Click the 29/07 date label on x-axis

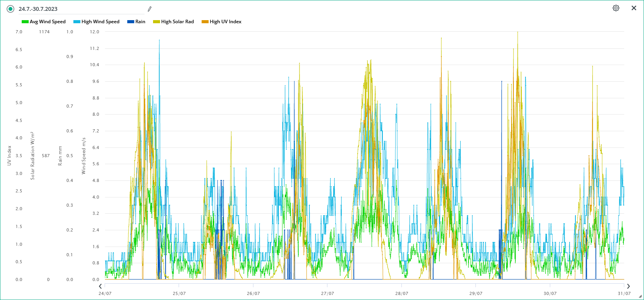pyautogui.click(x=476, y=293)
